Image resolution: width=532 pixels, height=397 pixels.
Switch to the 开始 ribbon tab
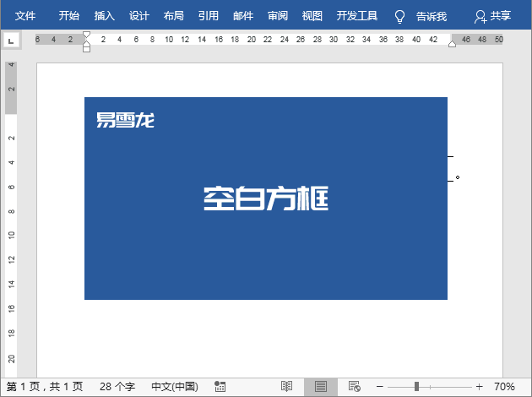69,15
